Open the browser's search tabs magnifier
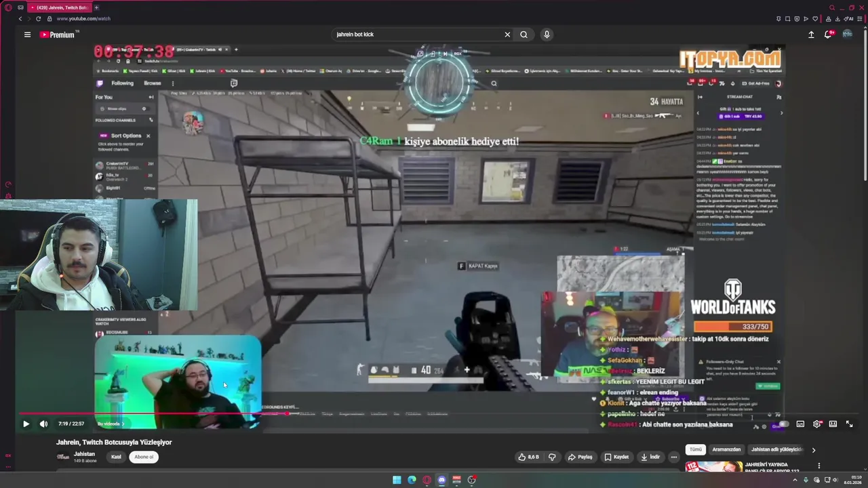868x488 pixels. point(832,7)
